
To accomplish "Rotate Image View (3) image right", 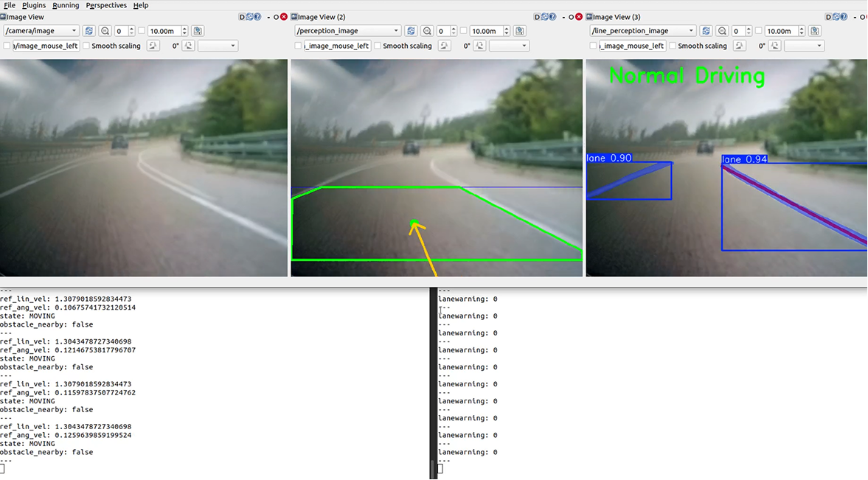I will point(775,46).
